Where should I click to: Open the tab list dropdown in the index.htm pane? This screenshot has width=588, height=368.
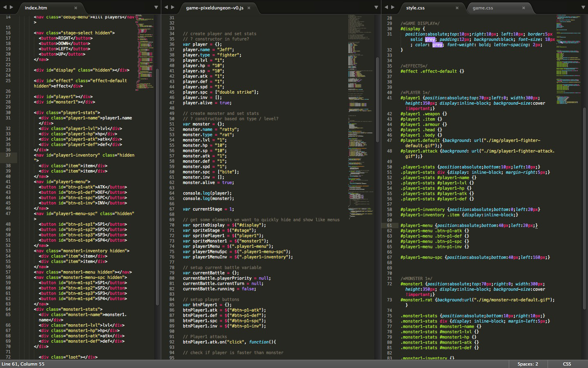(156, 7)
